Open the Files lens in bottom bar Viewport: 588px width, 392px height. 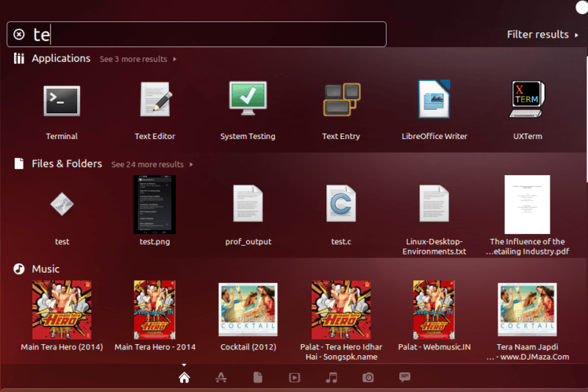258,377
